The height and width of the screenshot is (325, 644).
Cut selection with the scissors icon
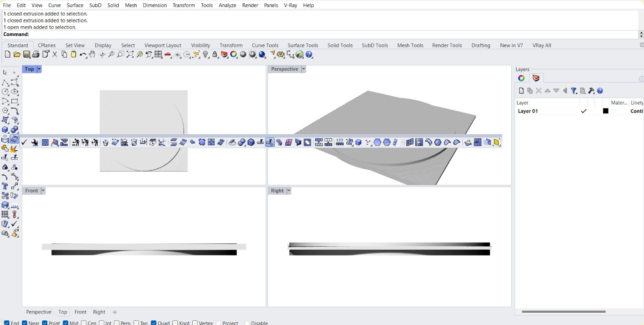pyautogui.click(x=55, y=55)
